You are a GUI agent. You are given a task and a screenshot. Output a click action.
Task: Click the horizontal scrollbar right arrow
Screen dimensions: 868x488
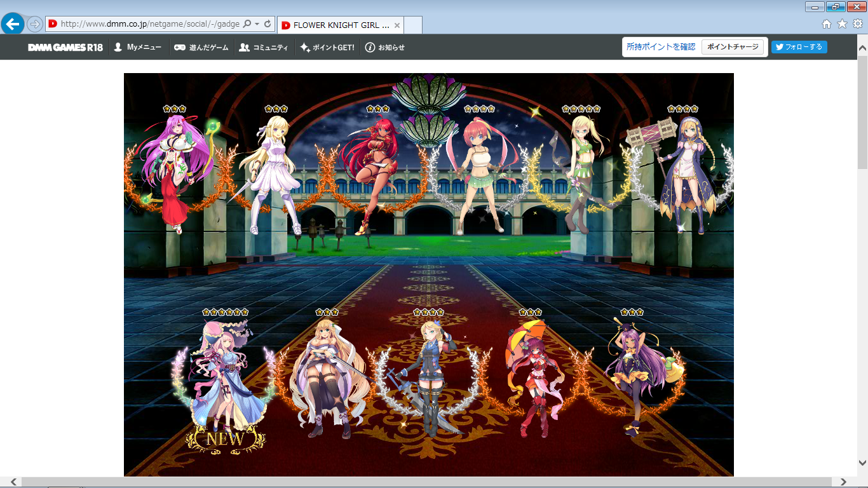[844, 482]
